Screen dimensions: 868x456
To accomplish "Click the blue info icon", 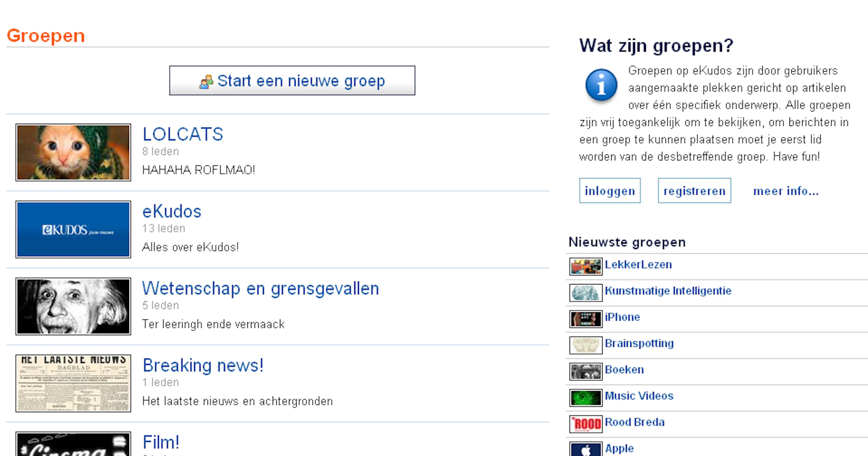I will coord(601,85).
